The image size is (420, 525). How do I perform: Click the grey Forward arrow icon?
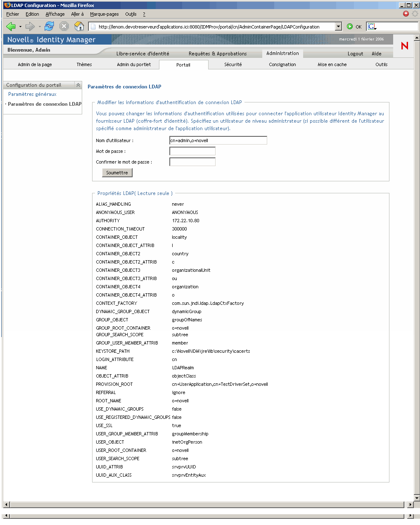[x=30, y=26]
